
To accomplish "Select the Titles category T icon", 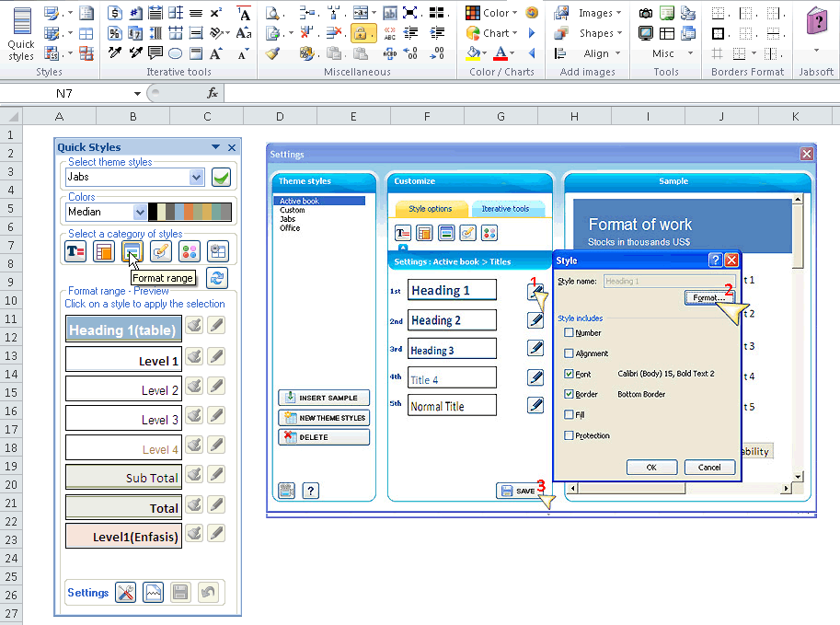I will click(75, 251).
